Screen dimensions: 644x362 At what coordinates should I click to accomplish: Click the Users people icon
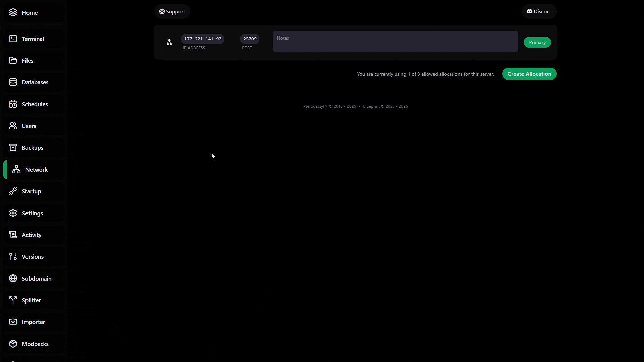click(x=13, y=126)
